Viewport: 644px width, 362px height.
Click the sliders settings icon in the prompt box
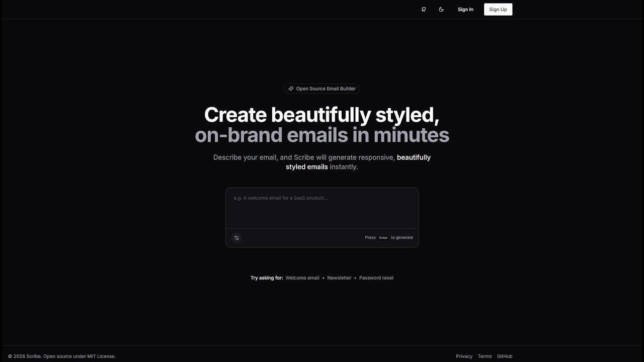[x=236, y=237]
